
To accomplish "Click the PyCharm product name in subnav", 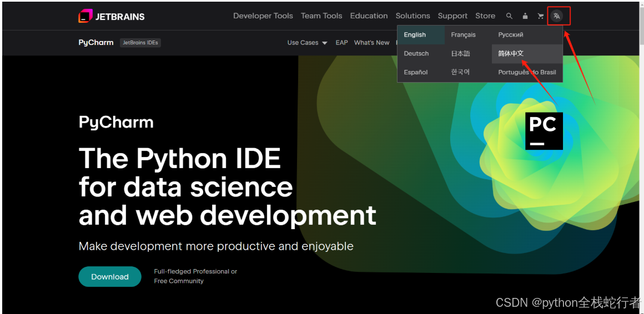I will (x=96, y=43).
